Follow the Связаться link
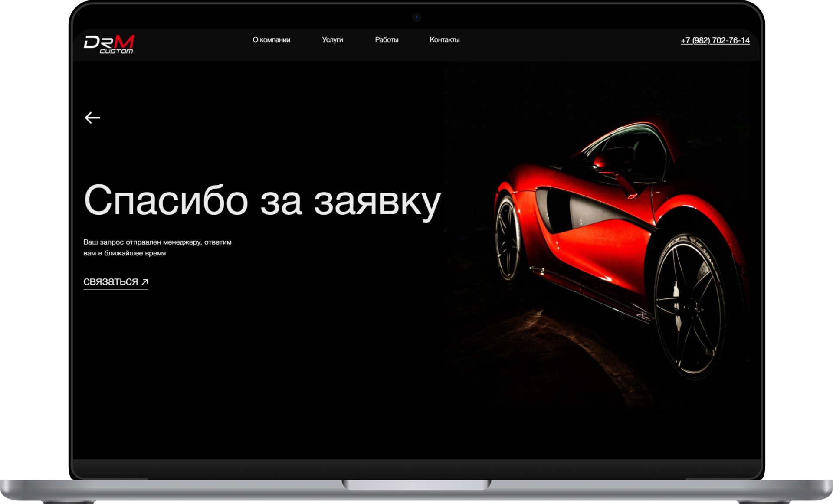833x504 pixels. [x=111, y=282]
